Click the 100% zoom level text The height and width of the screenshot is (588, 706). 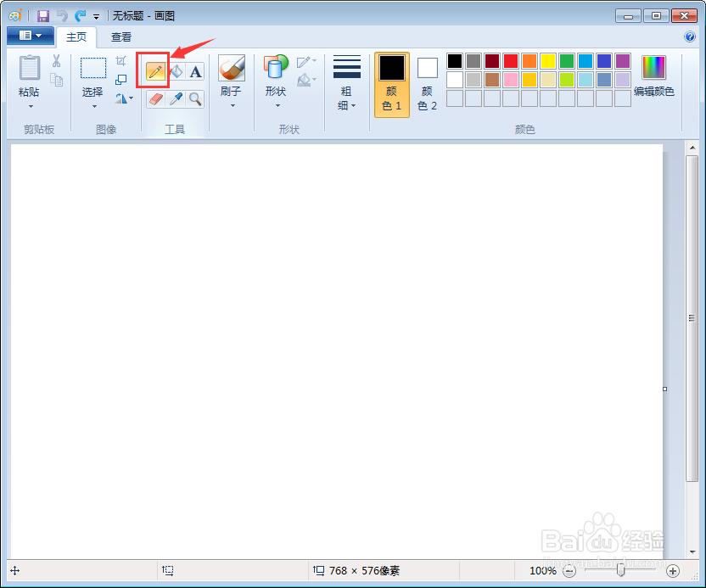click(x=543, y=571)
